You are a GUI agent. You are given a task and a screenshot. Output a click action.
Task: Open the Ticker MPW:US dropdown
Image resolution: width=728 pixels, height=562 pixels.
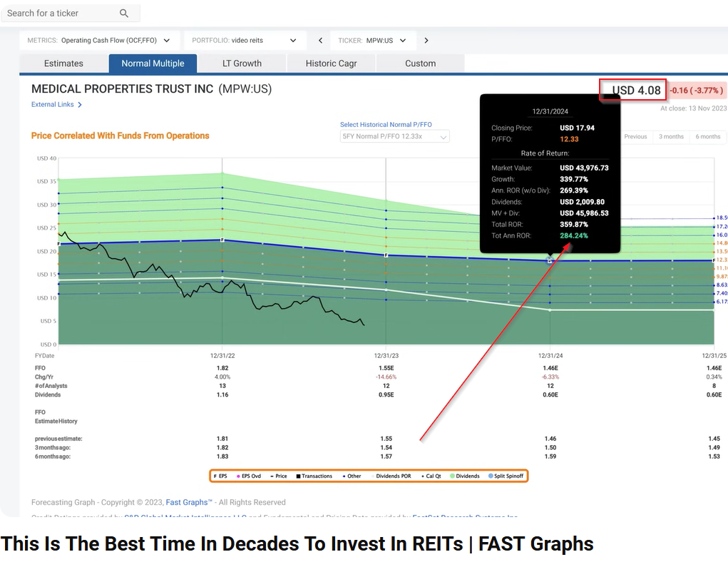click(373, 41)
